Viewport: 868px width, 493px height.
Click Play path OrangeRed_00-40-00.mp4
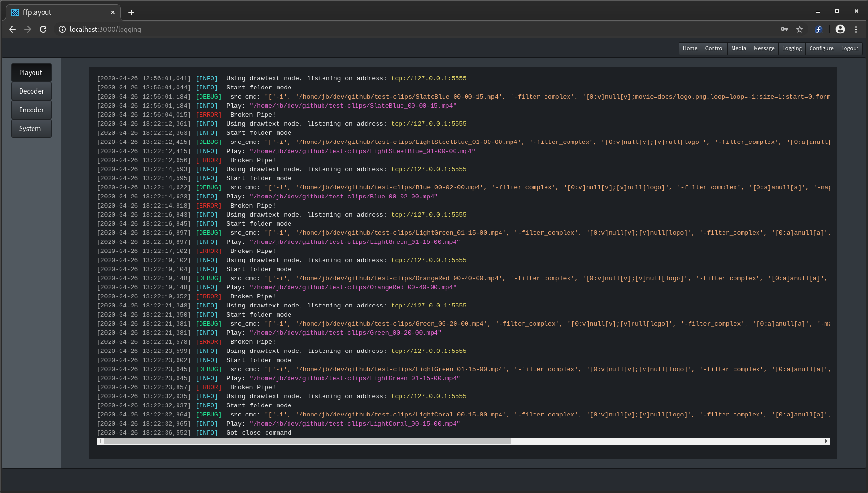[x=353, y=287]
